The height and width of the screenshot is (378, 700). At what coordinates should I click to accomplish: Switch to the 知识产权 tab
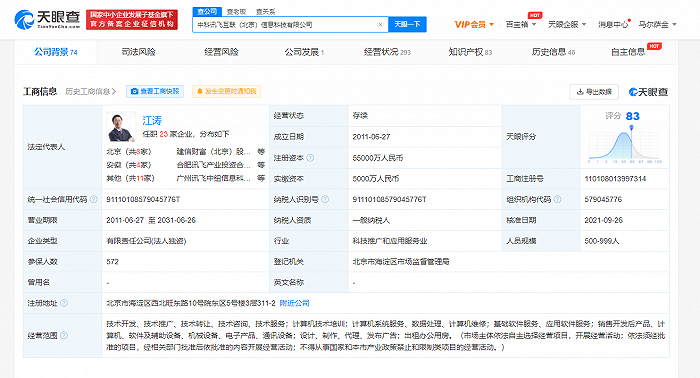click(x=470, y=52)
